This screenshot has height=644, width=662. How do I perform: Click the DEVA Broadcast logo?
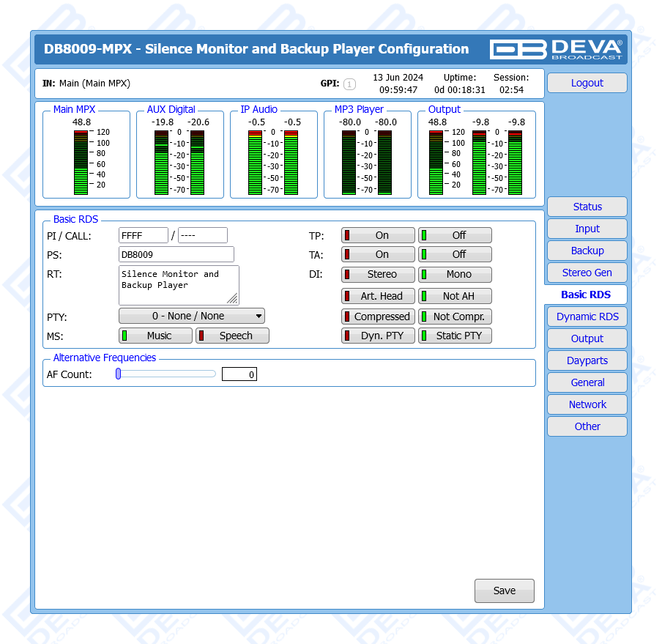(x=556, y=49)
